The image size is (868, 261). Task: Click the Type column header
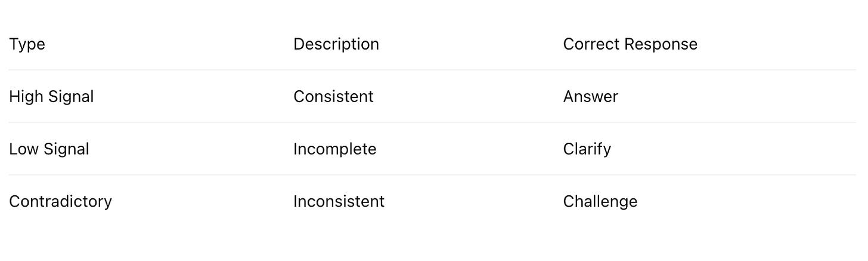pyautogui.click(x=27, y=44)
